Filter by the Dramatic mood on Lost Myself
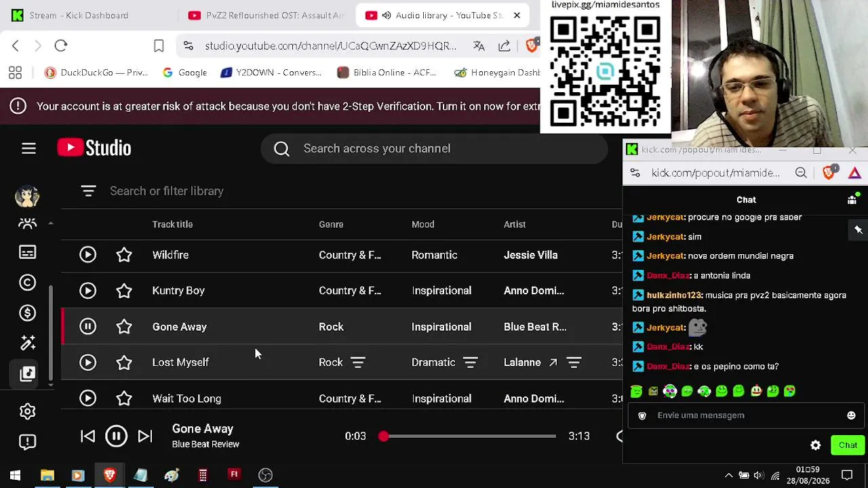868x488 pixels. click(x=471, y=363)
